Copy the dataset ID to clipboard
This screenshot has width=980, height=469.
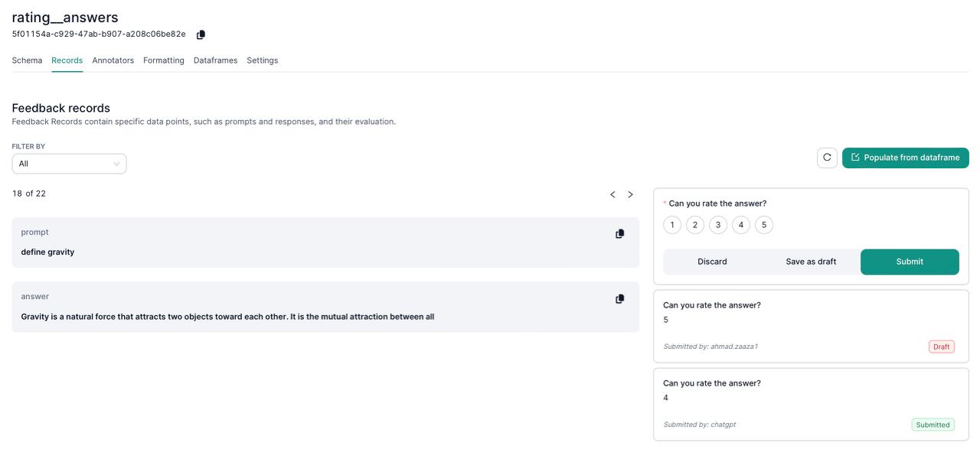tap(200, 34)
